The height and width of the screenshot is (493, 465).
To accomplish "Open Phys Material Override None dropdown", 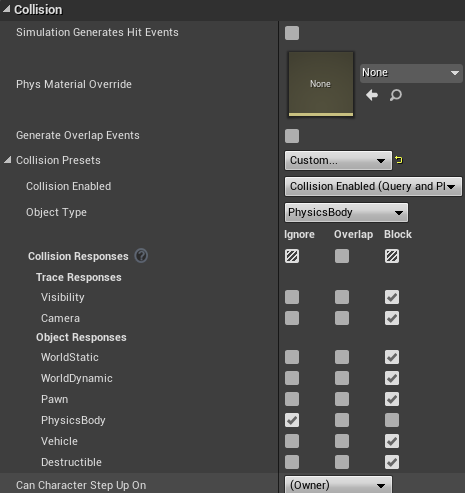I will [x=411, y=73].
